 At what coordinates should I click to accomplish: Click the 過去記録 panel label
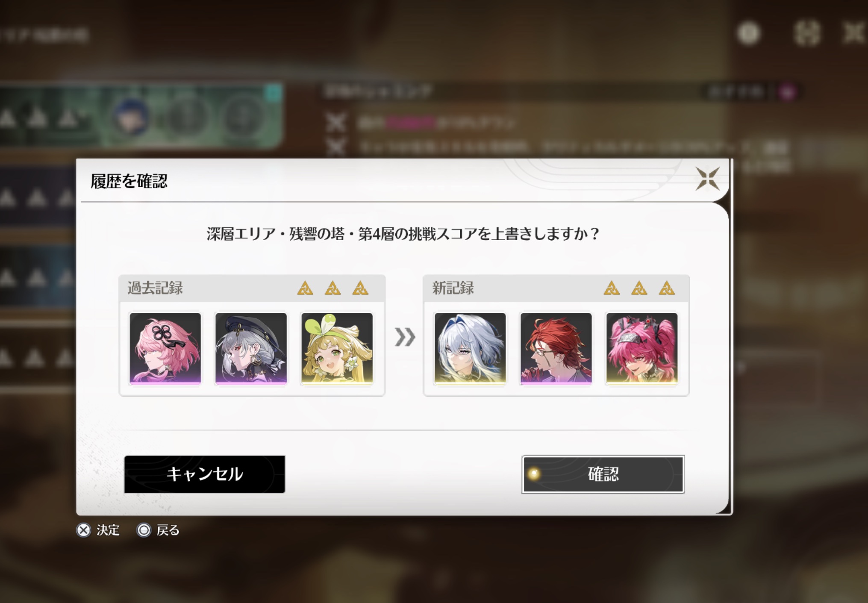point(155,288)
